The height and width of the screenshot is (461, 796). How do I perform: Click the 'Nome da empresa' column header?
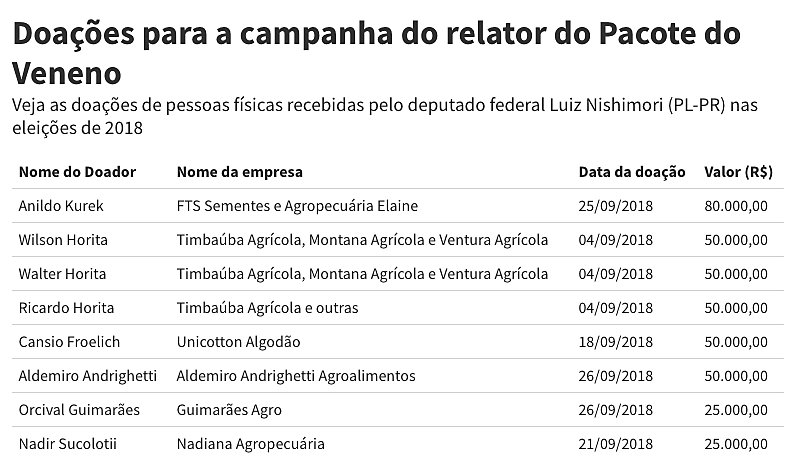tap(239, 172)
